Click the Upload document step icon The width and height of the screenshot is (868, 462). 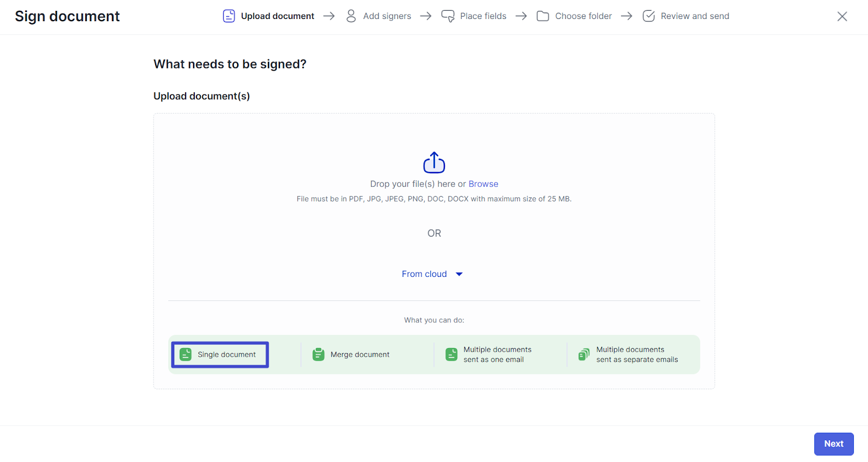[x=229, y=16]
